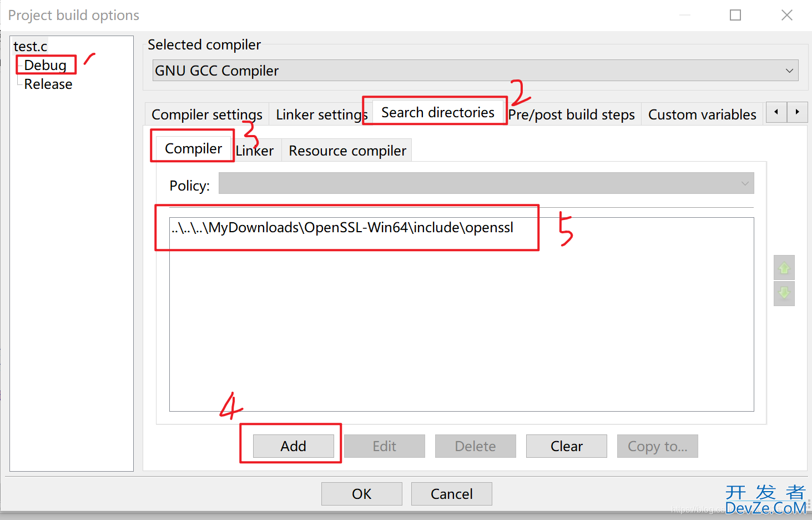
Task: Click the Edit button
Action: pyautogui.click(x=385, y=446)
